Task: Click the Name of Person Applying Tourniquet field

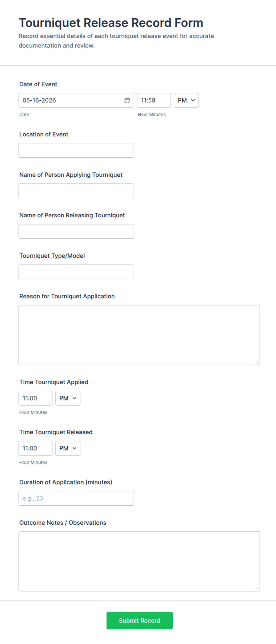Action: click(x=76, y=191)
